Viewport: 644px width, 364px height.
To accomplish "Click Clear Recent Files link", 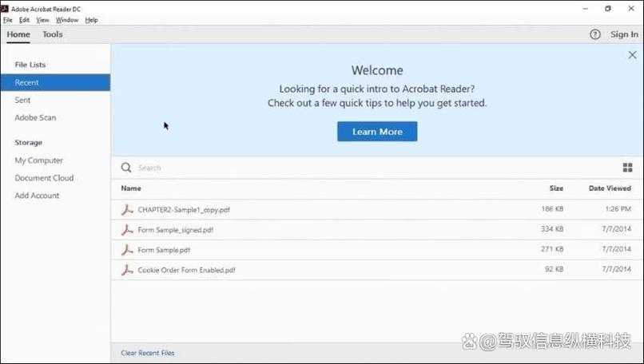I will 147,353.
